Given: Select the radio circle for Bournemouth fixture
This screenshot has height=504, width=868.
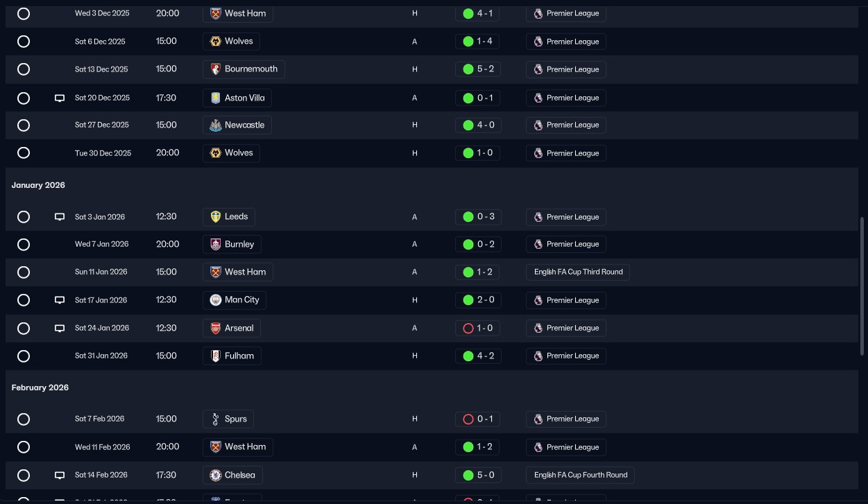Looking at the screenshot, I should tap(24, 69).
